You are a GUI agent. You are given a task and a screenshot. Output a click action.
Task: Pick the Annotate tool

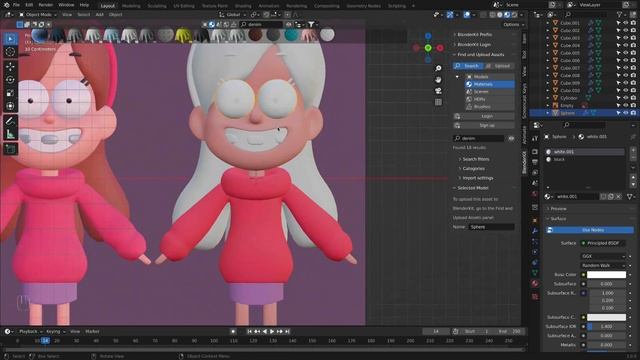pos(11,121)
